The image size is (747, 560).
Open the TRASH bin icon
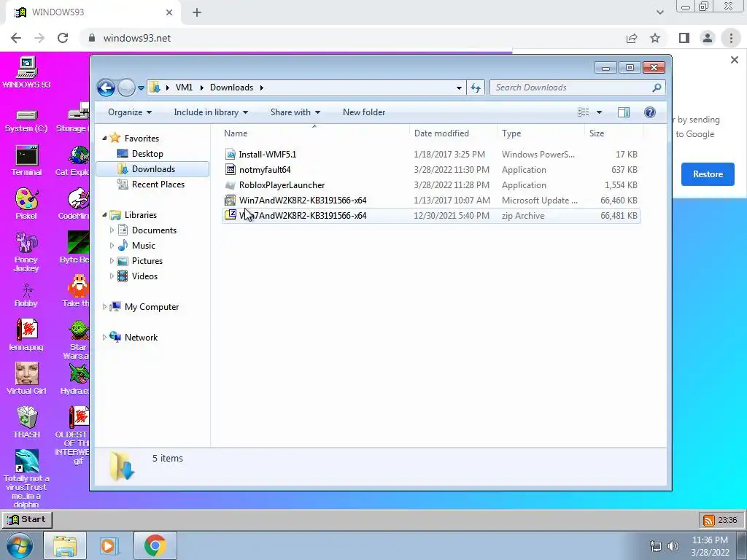26,422
